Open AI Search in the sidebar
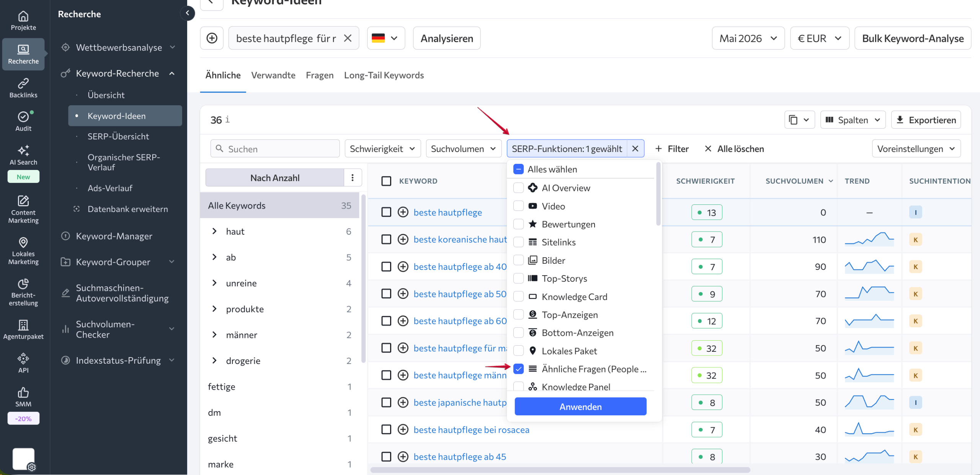 [x=23, y=155]
